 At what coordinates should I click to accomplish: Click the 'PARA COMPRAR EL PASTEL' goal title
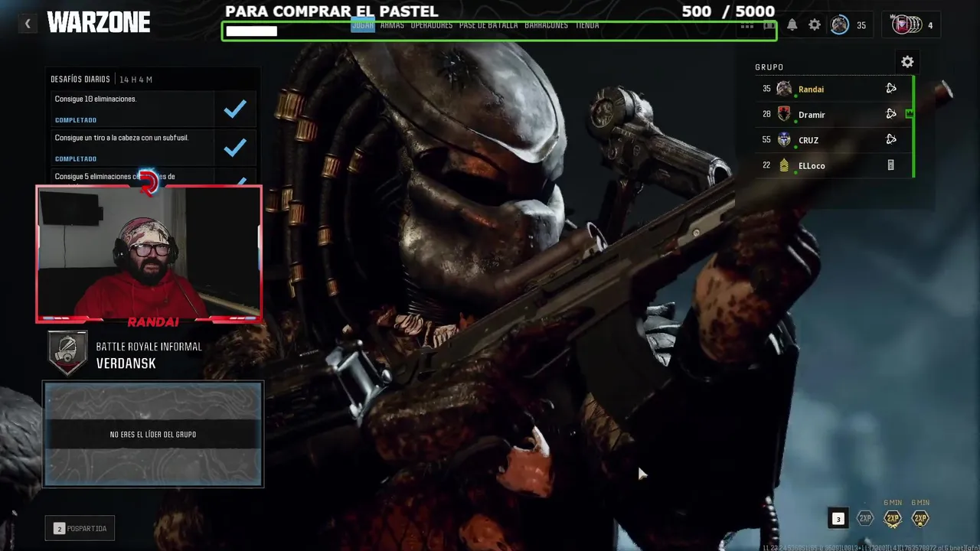[332, 11]
